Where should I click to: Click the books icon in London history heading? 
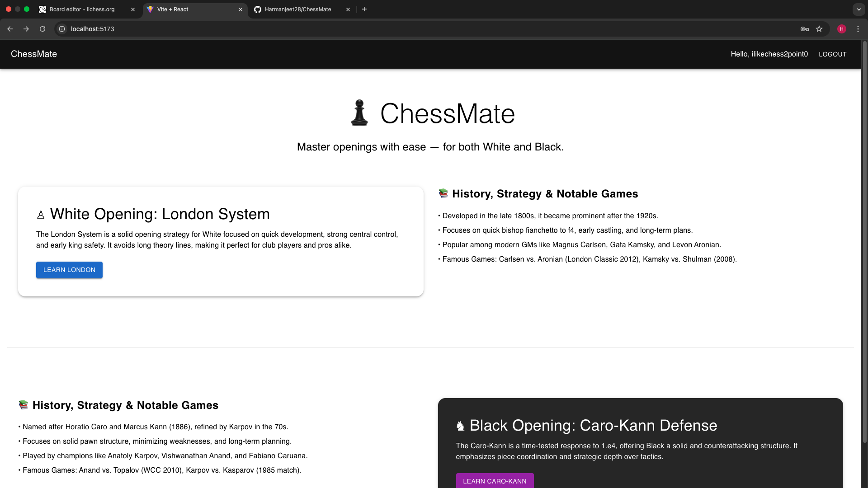pyautogui.click(x=443, y=193)
